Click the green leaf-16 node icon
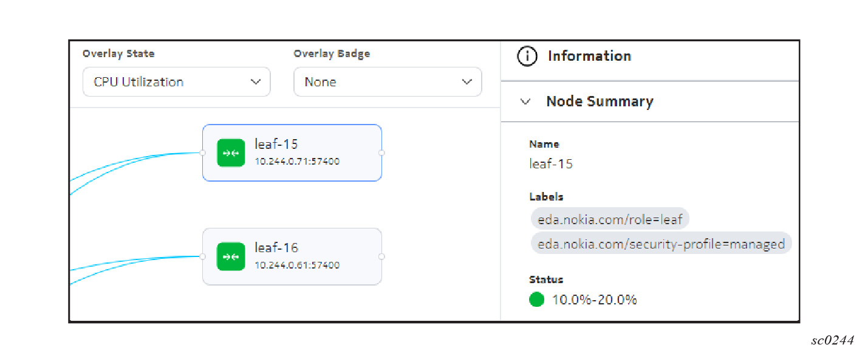 pos(231,256)
